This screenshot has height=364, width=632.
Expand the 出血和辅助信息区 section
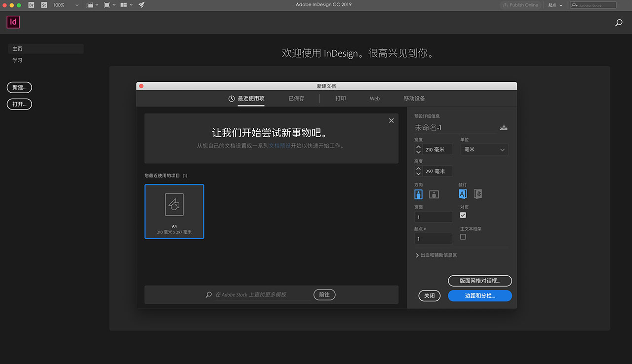(x=436, y=255)
